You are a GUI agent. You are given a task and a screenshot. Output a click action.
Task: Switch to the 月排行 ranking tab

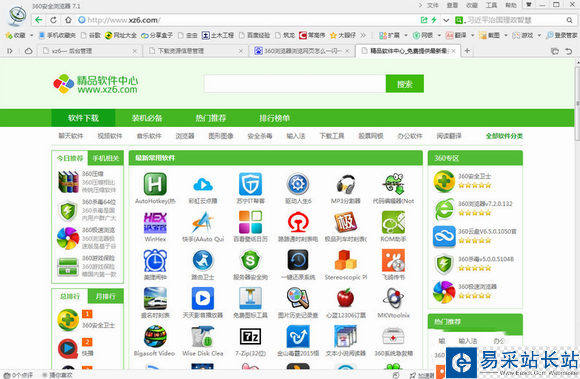click(x=106, y=297)
